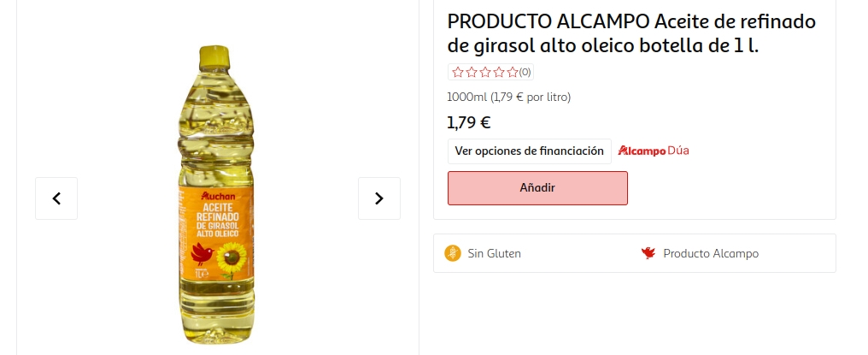Select the second rating star
This screenshot has width=868, height=355.
tap(472, 73)
